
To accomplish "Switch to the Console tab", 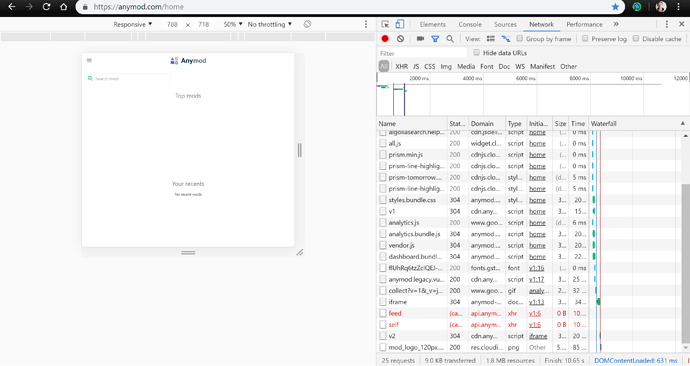I will pos(470,24).
